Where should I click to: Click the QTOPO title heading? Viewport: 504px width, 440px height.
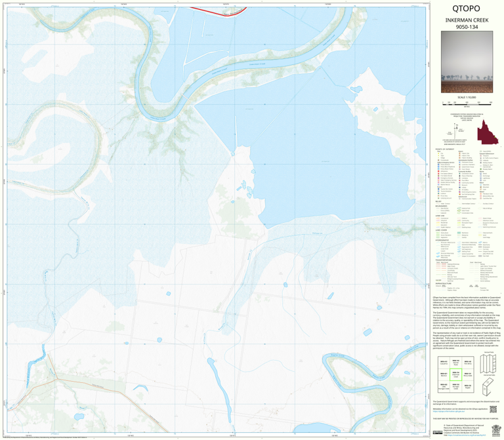click(x=466, y=9)
